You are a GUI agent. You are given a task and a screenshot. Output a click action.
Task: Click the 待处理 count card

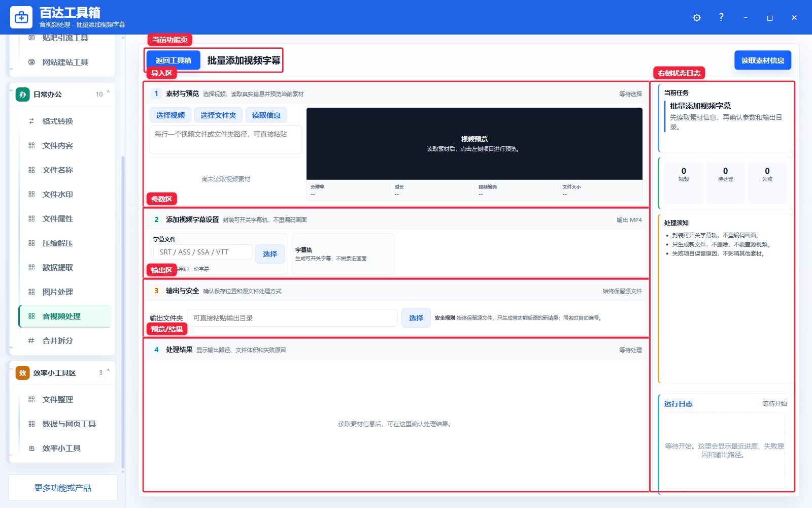click(725, 183)
